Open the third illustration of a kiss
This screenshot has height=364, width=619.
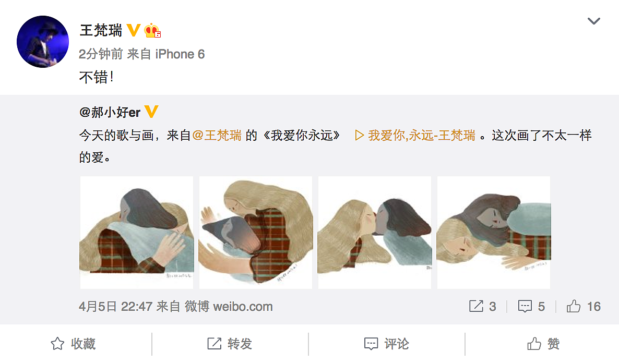click(375, 232)
